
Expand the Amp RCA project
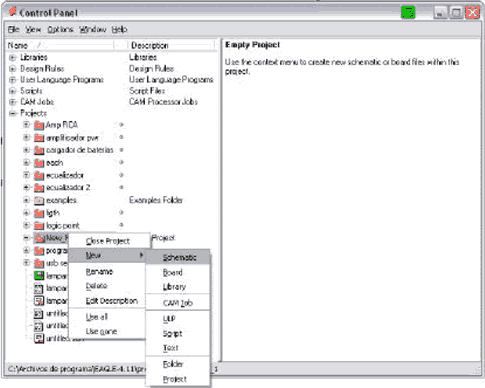tap(26, 125)
